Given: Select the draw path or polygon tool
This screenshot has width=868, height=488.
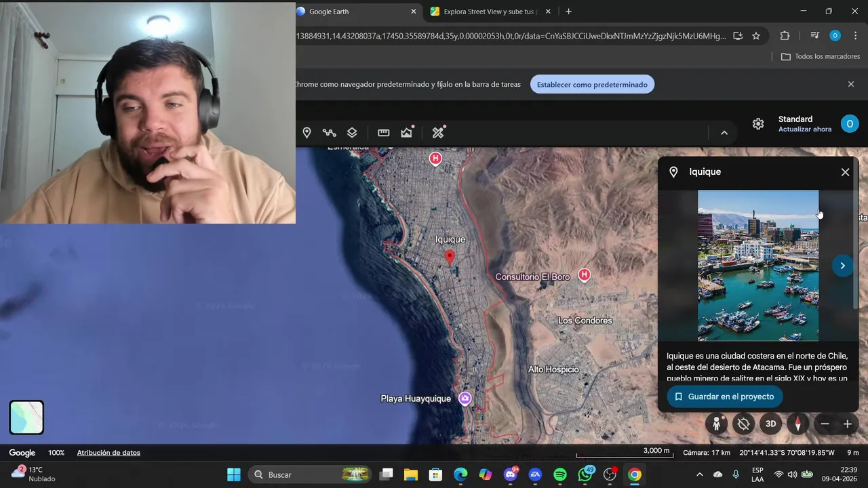Looking at the screenshot, I should click(x=330, y=133).
